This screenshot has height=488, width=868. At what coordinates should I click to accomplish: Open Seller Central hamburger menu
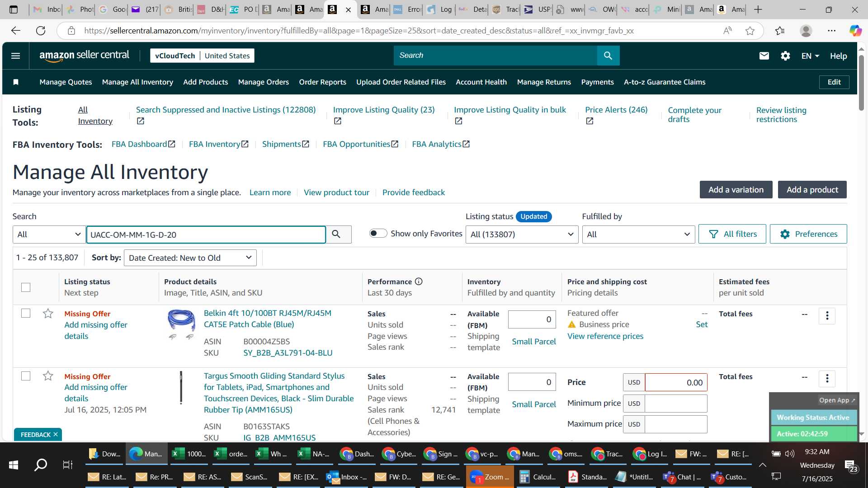click(x=16, y=56)
